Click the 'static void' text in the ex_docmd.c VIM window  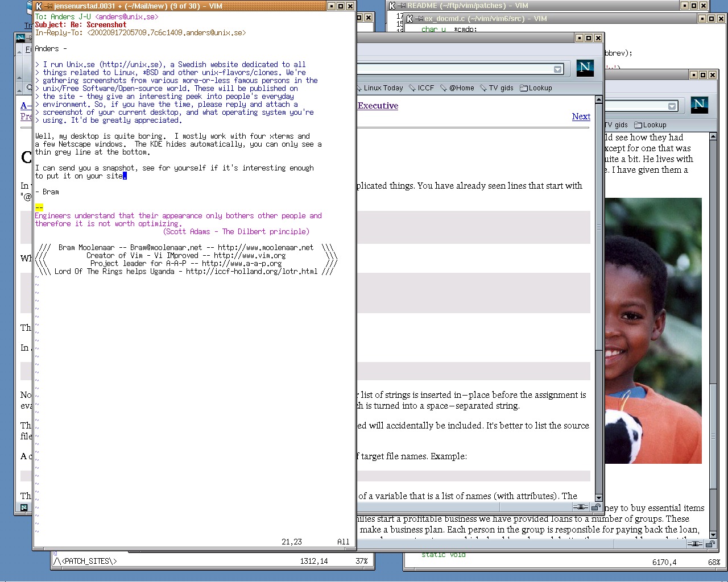pos(444,555)
